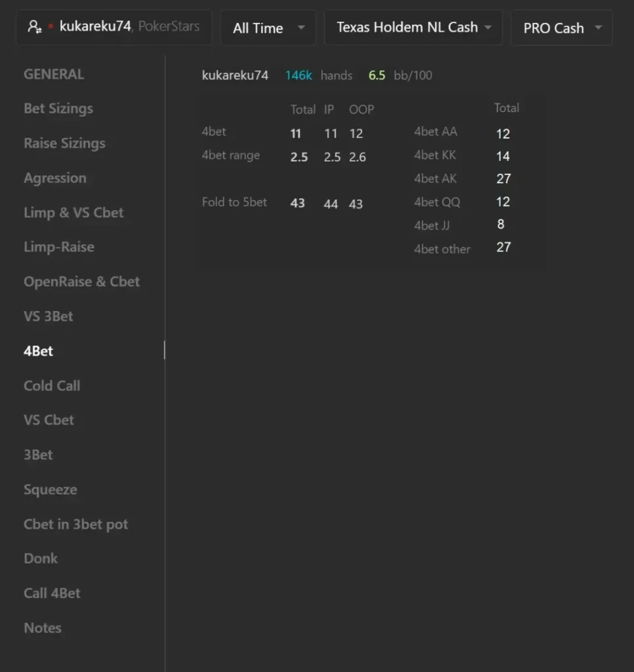Open Cbet in 3bet pot section

(76, 524)
